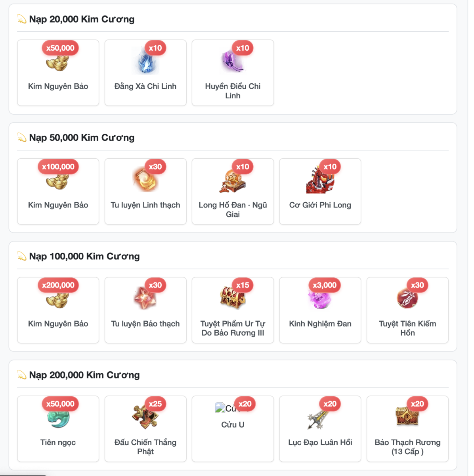This screenshot has width=474, height=476.
Task: Select the x200,000 Kim Nguyên Bảo card
Action: click(58, 310)
